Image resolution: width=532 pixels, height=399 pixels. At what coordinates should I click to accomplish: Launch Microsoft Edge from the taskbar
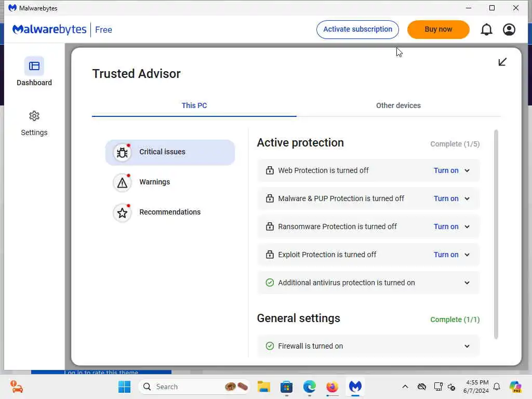[x=310, y=387]
